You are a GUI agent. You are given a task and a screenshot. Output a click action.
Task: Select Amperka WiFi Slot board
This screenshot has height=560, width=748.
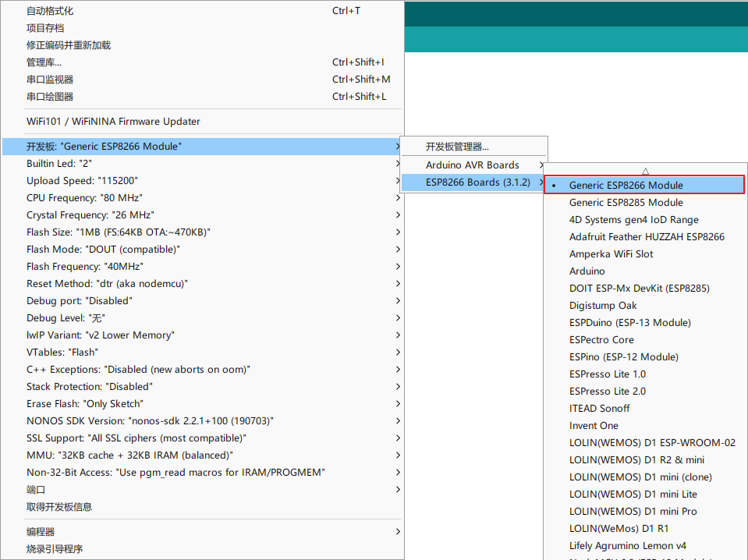point(644,253)
